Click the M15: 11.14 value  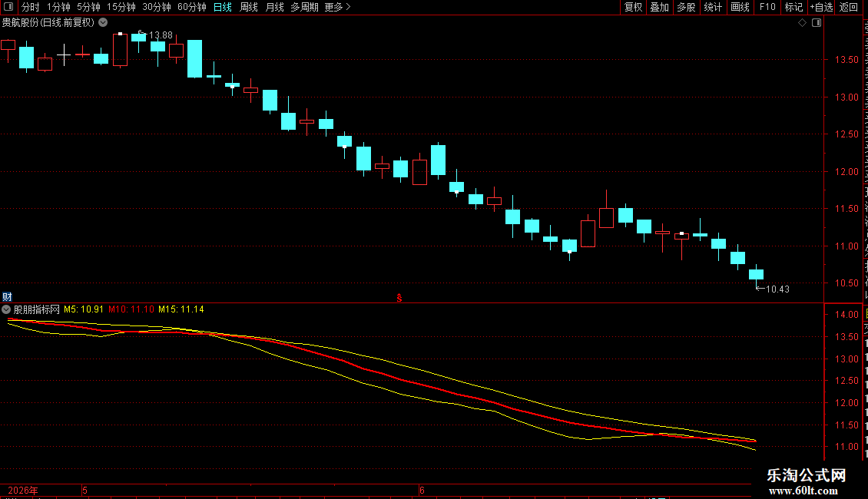click(x=181, y=309)
